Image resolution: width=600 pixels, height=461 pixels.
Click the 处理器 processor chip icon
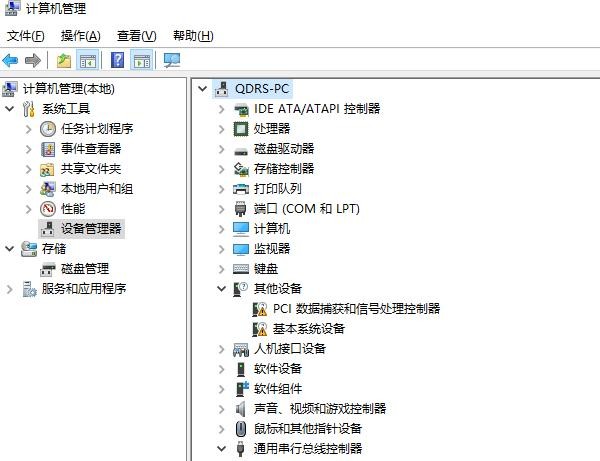point(241,129)
